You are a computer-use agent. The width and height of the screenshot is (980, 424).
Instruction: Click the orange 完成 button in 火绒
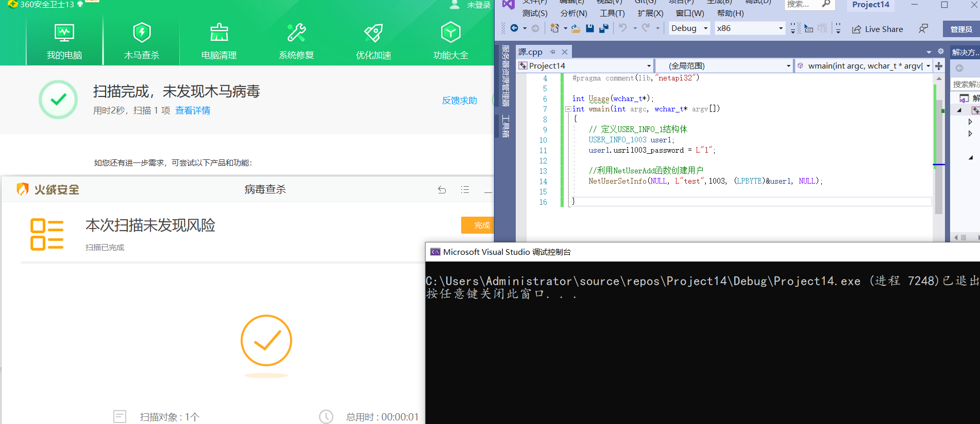478,225
